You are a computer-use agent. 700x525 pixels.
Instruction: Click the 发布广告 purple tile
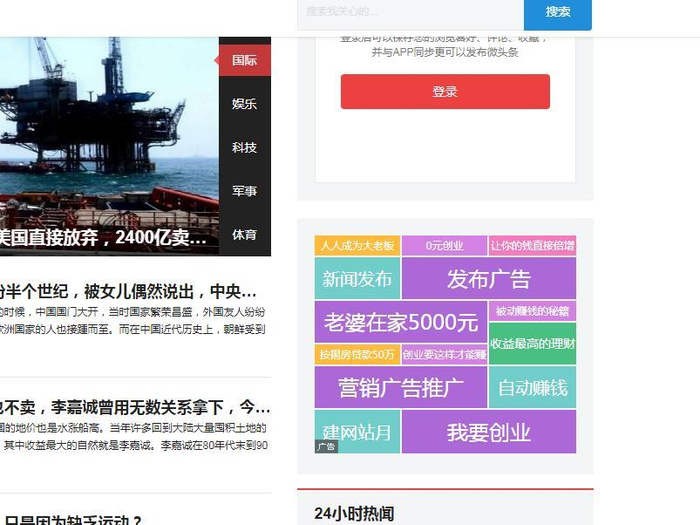(489, 279)
